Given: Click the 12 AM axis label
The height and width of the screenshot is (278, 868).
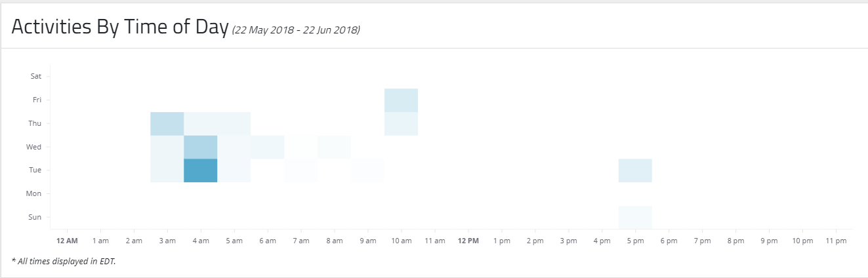Looking at the screenshot, I should (67, 241).
